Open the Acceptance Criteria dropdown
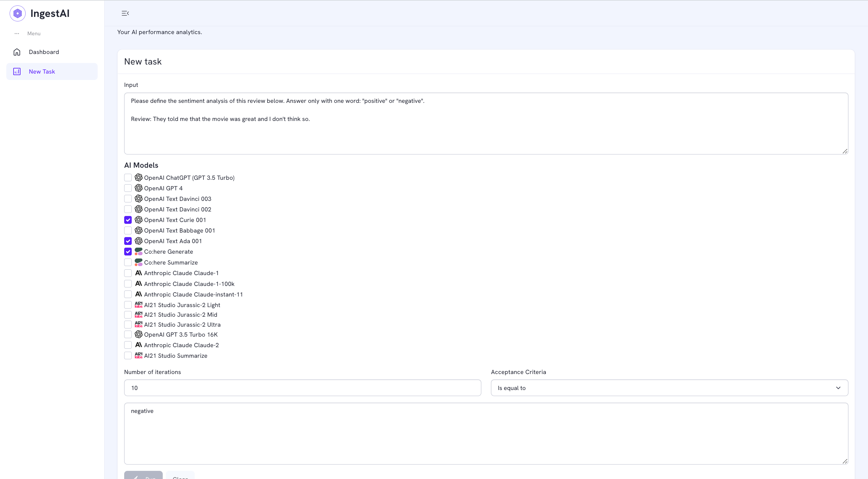 669,388
